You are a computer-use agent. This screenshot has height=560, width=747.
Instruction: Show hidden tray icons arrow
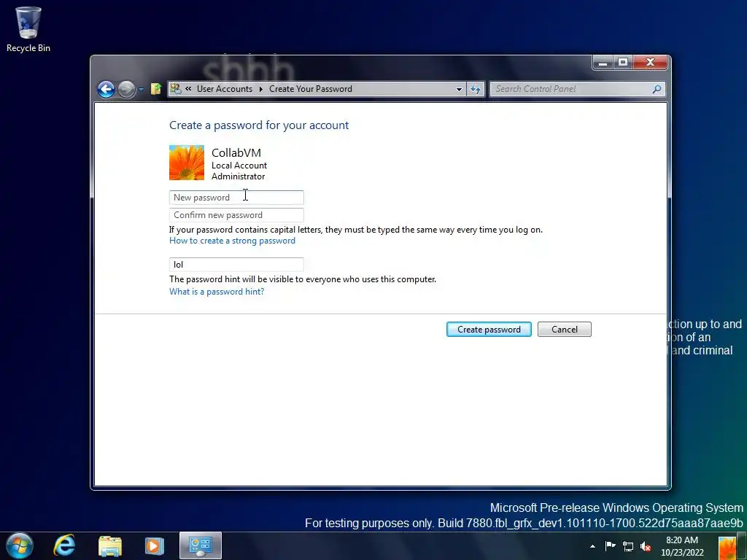[592, 546]
